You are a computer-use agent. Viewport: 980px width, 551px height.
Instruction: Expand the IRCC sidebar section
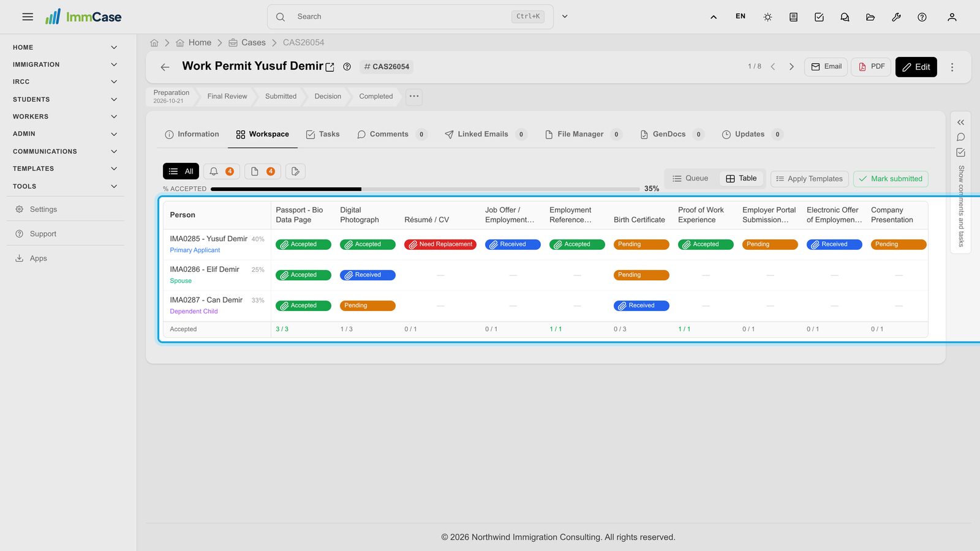64,81
